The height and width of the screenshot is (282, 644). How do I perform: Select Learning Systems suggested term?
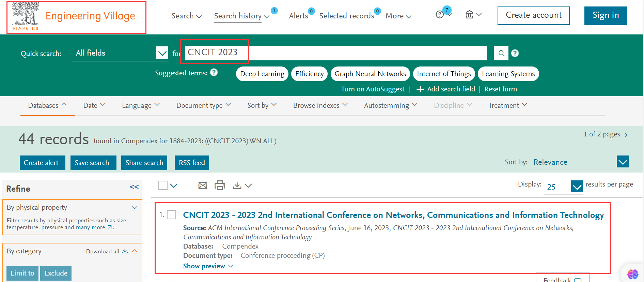point(508,74)
